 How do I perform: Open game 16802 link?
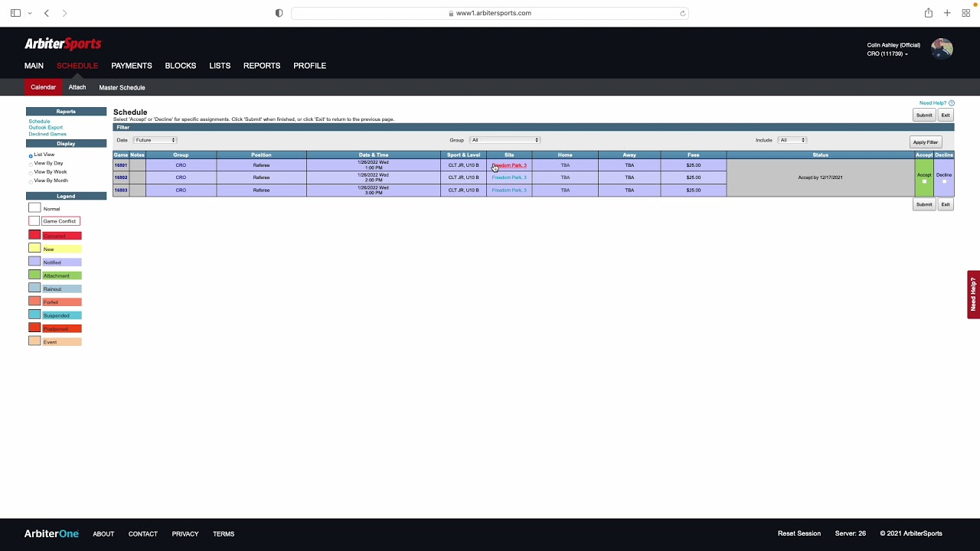click(x=121, y=178)
